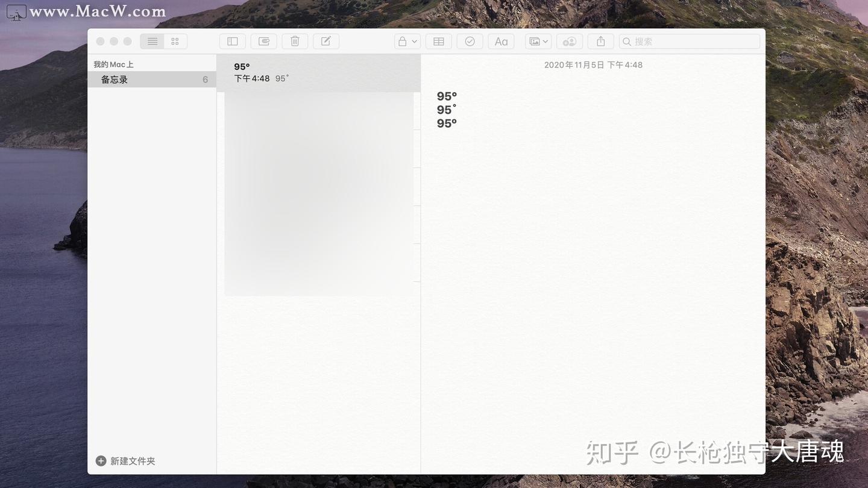The width and height of the screenshot is (868, 488).
Task: Toggle note locking with the lock icon
Action: [402, 41]
